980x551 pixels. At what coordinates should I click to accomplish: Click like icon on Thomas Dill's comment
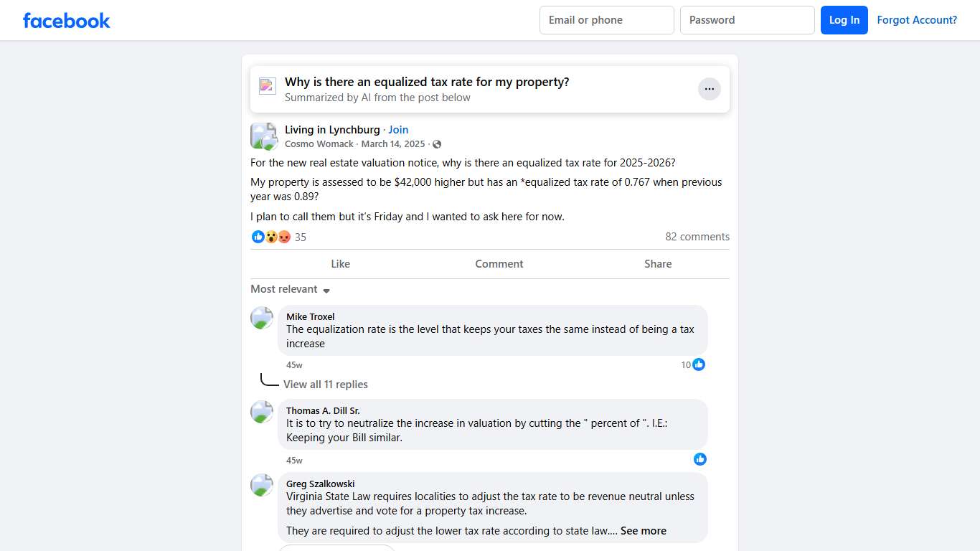700,459
